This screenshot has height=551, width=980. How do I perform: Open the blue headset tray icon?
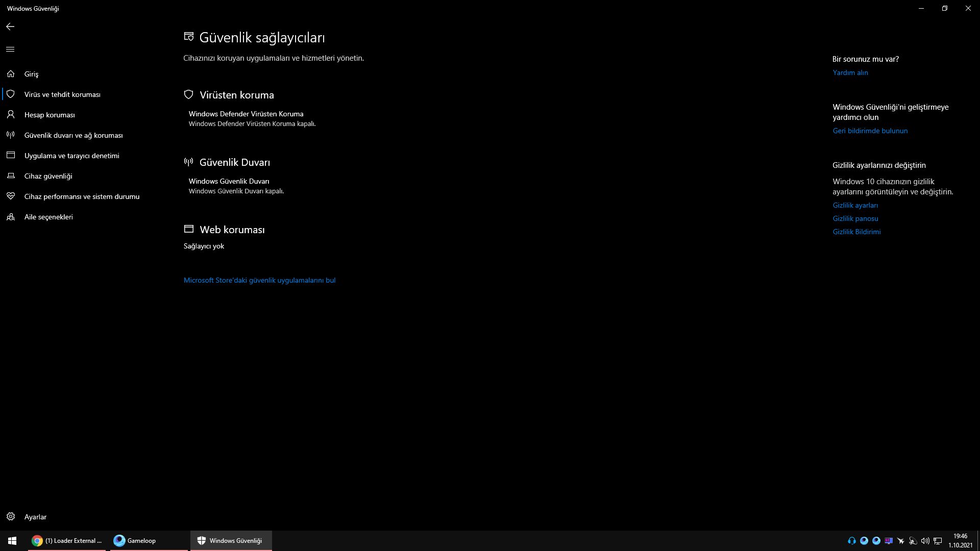coord(852,541)
